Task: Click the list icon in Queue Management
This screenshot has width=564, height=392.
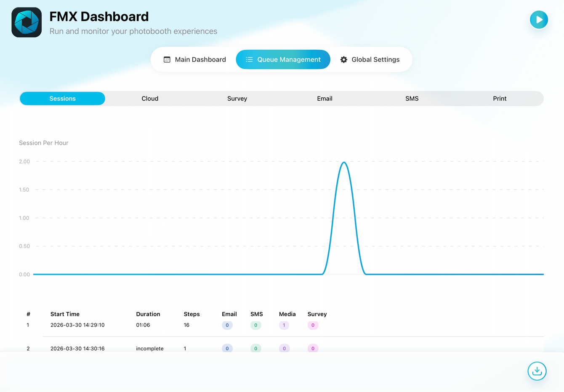Action: (249, 60)
